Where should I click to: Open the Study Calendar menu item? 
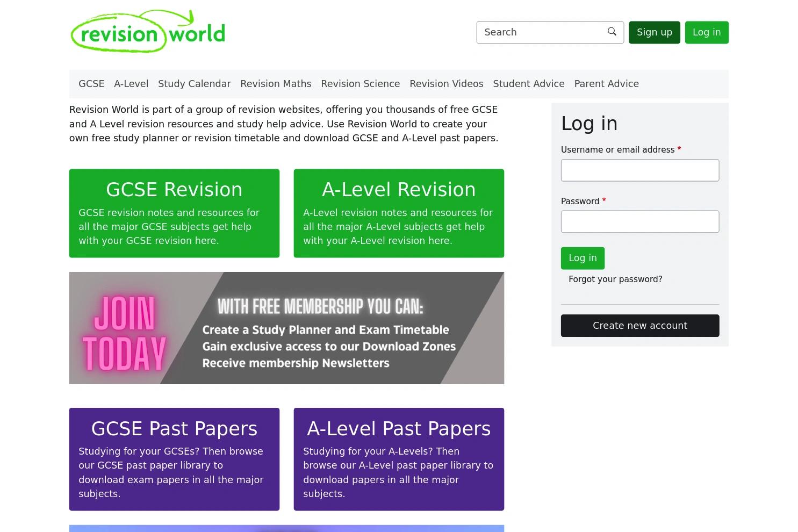coord(195,84)
